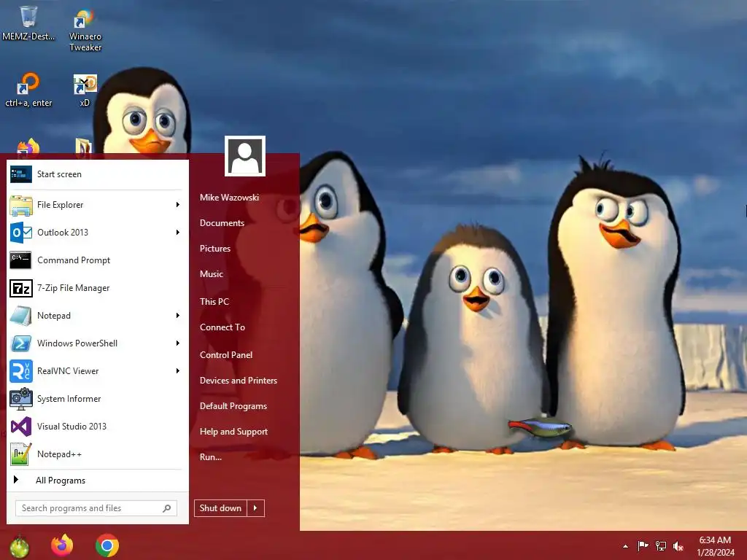Select the xD desktop shortcut
The image size is (747, 560).
85,90
